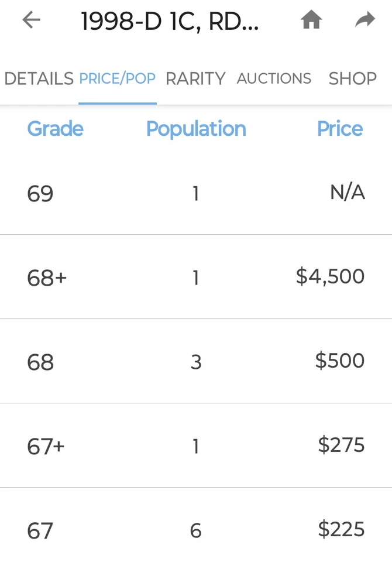Sort by the Grade column header
This screenshot has width=392, height=562.
pyautogui.click(x=55, y=129)
